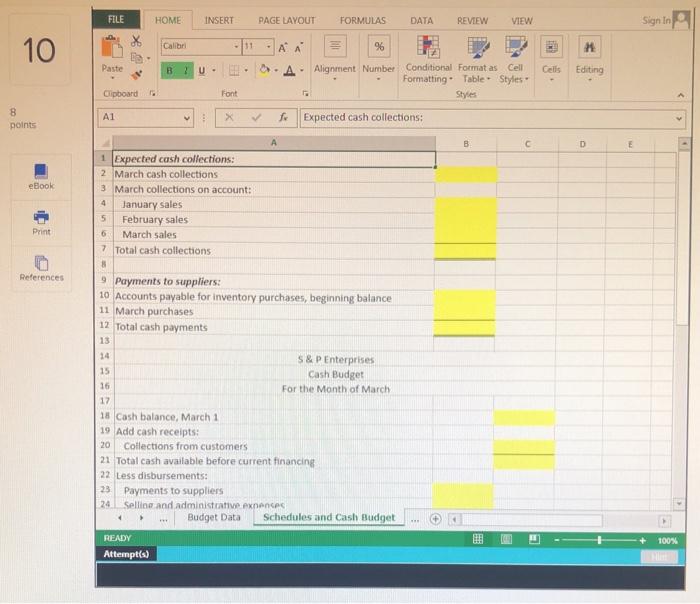The width and height of the screenshot is (700, 604).
Task: Open Clipboard dialog launcher
Action: (153, 93)
